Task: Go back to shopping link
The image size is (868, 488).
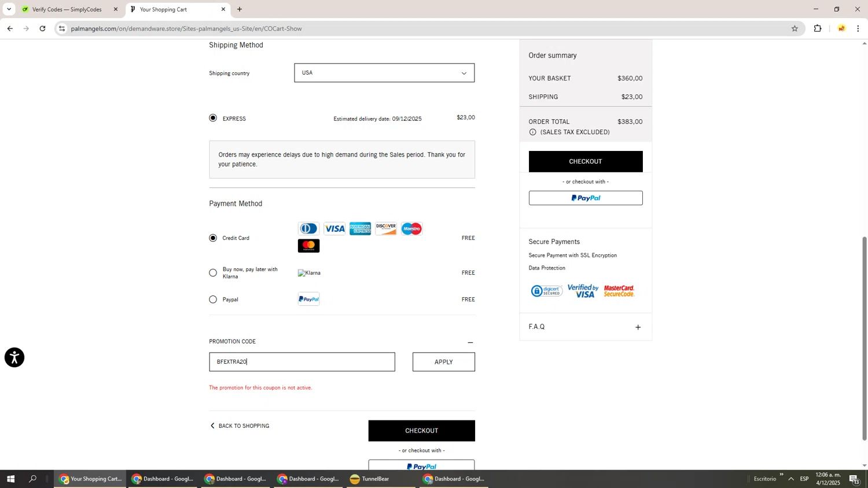Action: [x=240, y=426]
